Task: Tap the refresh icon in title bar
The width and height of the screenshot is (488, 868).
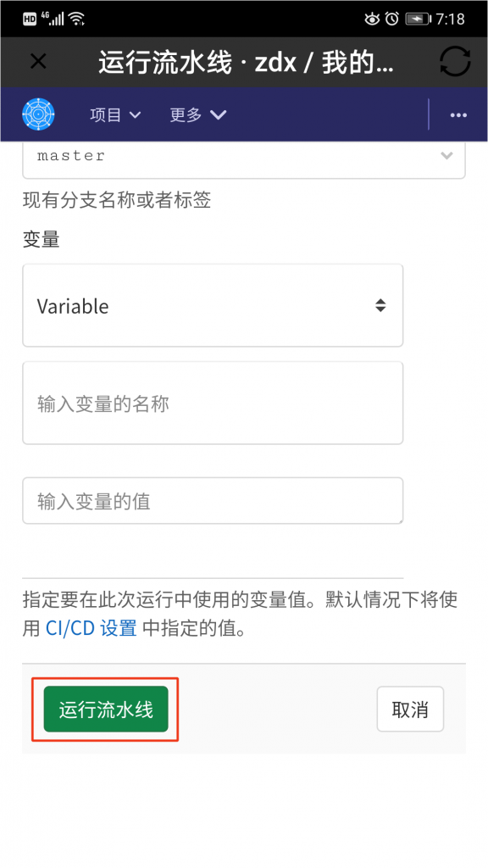Action: (455, 61)
